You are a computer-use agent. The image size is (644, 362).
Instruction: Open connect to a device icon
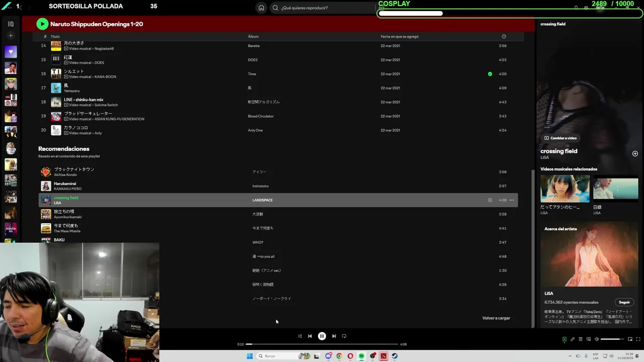pos(588,339)
